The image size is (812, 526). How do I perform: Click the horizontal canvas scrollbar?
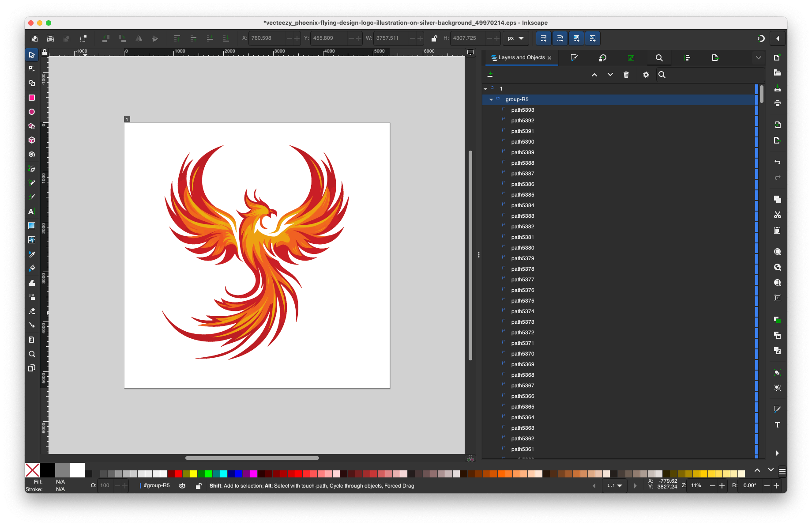(x=252, y=458)
